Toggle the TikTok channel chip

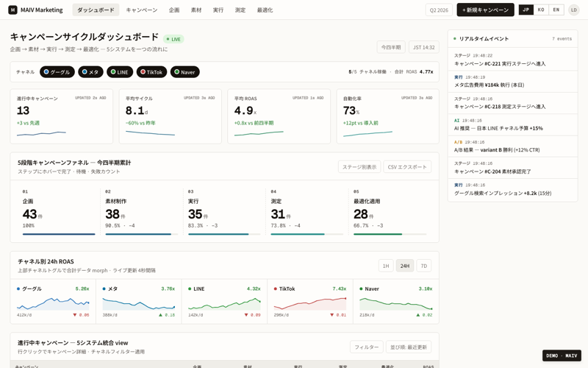tap(151, 71)
